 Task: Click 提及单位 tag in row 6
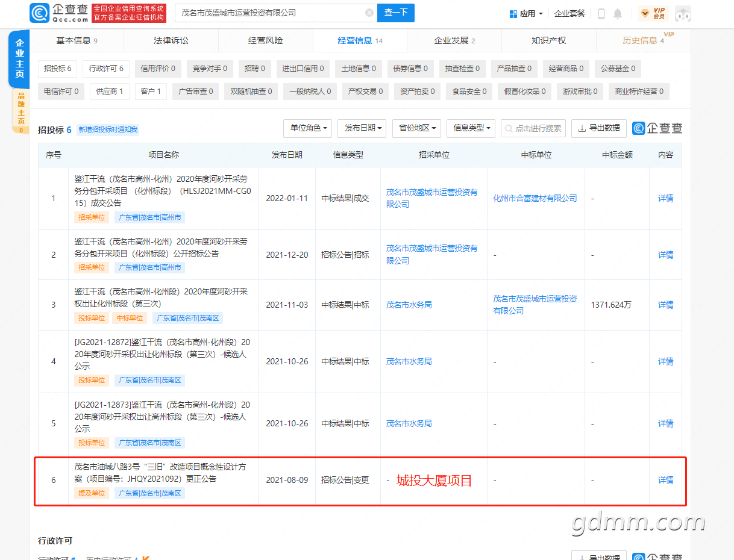tap(92, 493)
